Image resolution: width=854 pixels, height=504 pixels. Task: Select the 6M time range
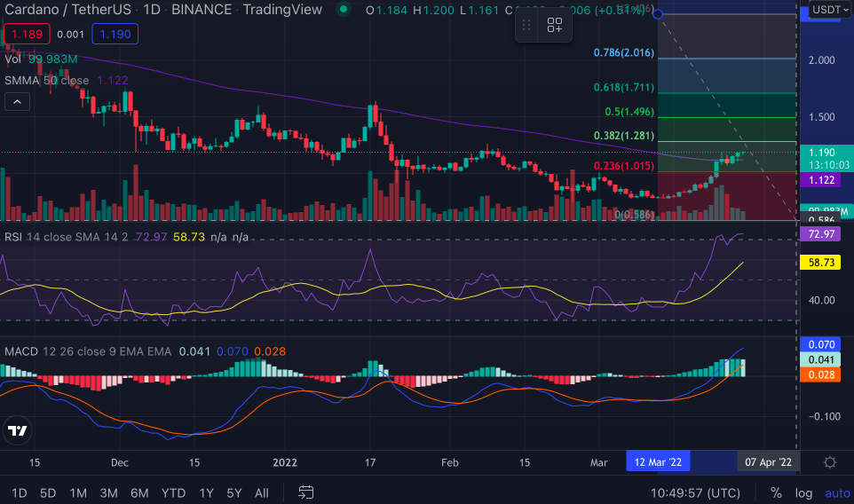[x=139, y=492]
